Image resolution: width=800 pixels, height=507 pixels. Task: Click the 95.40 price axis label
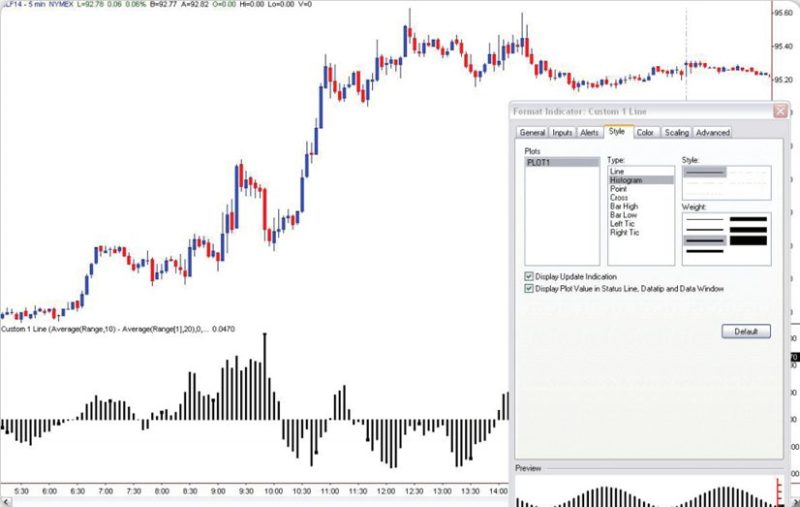click(x=784, y=46)
